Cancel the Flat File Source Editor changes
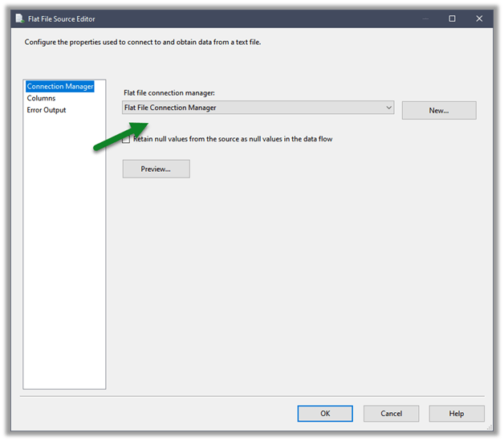Image resolution: width=504 pixels, height=441 pixels. tap(391, 414)
